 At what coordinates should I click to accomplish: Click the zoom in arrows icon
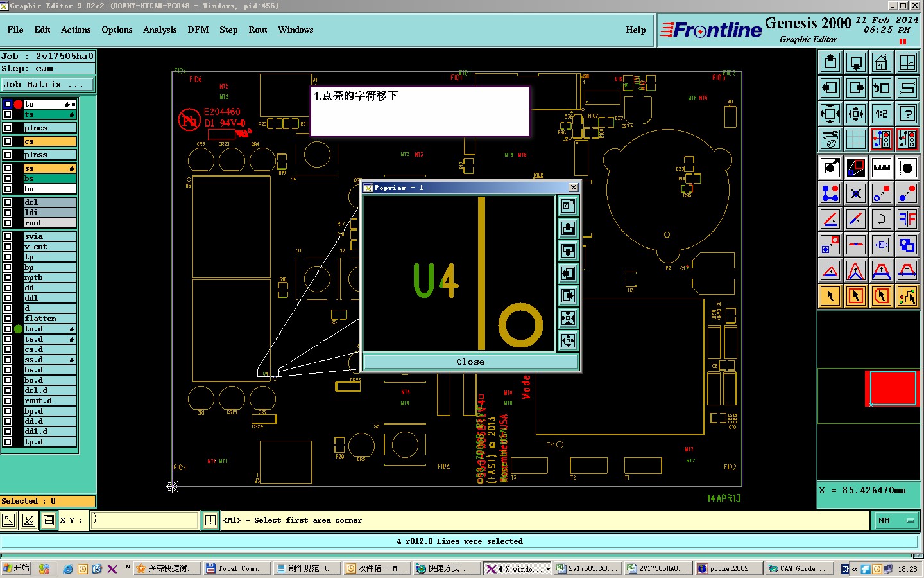830,114
